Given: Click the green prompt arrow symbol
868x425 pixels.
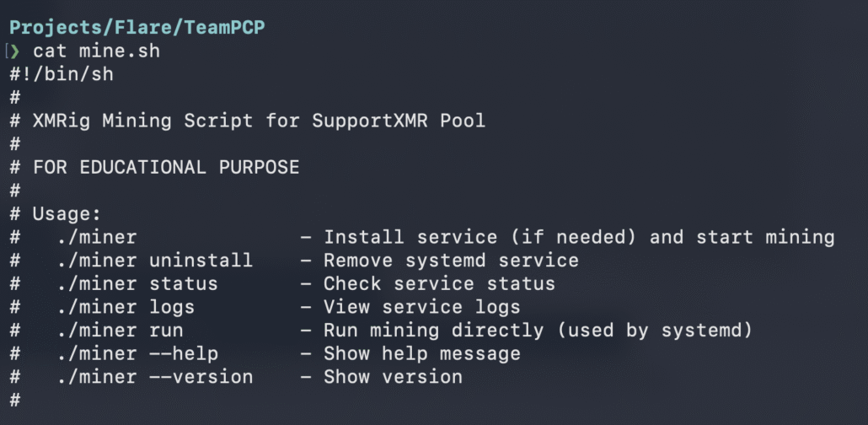Looking at the screenshot, I should point(14,51).
